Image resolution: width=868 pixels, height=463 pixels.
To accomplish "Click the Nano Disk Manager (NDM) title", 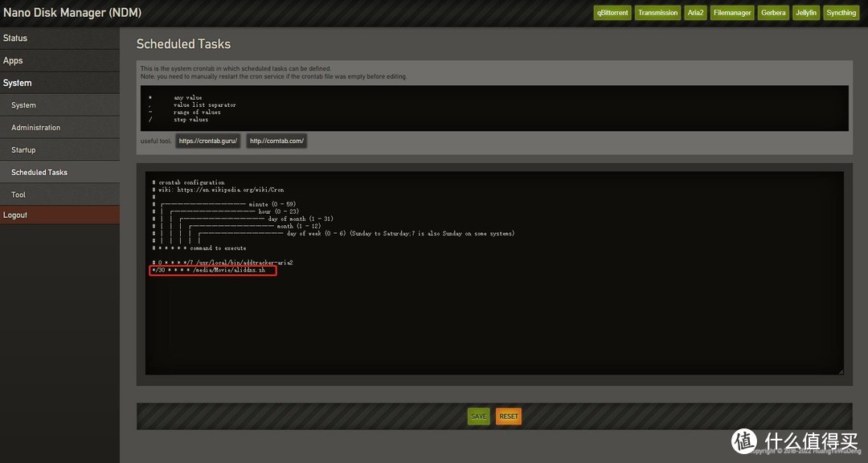I will click(x=72, y=12).
